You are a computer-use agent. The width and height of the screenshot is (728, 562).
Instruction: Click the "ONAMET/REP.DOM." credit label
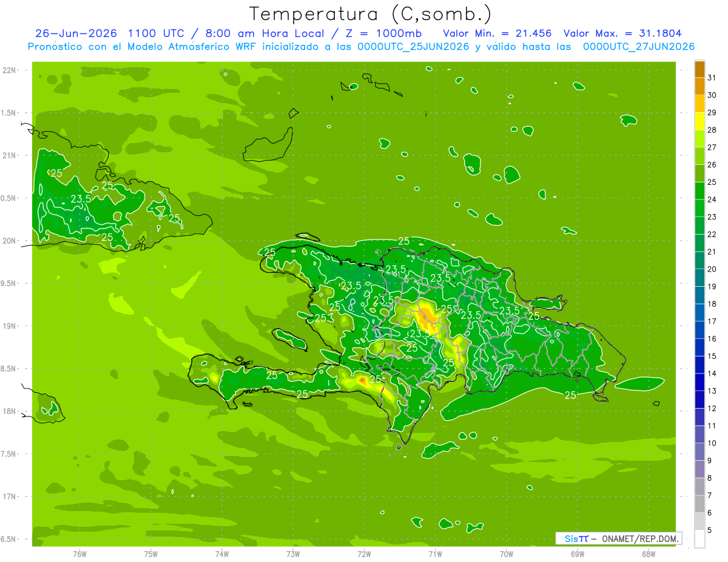(641, 538)
